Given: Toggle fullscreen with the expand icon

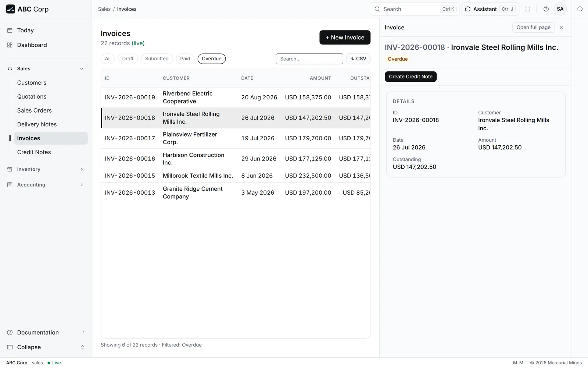Looking at the screenshot, I should [x=527, y=9].
